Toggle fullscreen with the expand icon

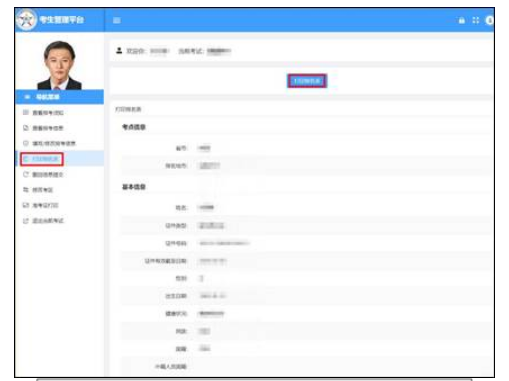tap(476, 20)
